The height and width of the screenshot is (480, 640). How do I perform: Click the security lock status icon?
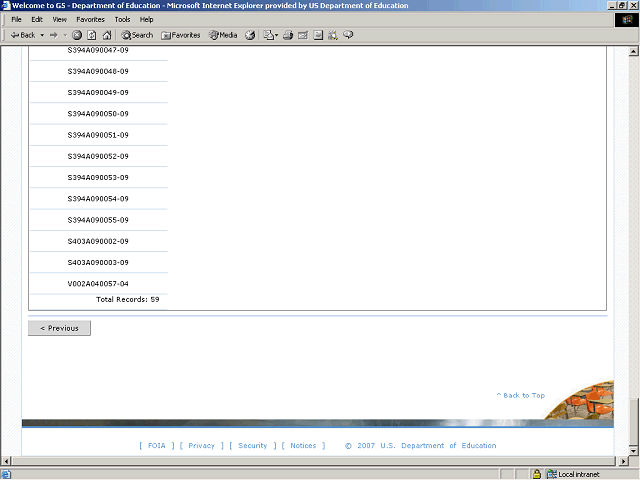click(537, 474)
